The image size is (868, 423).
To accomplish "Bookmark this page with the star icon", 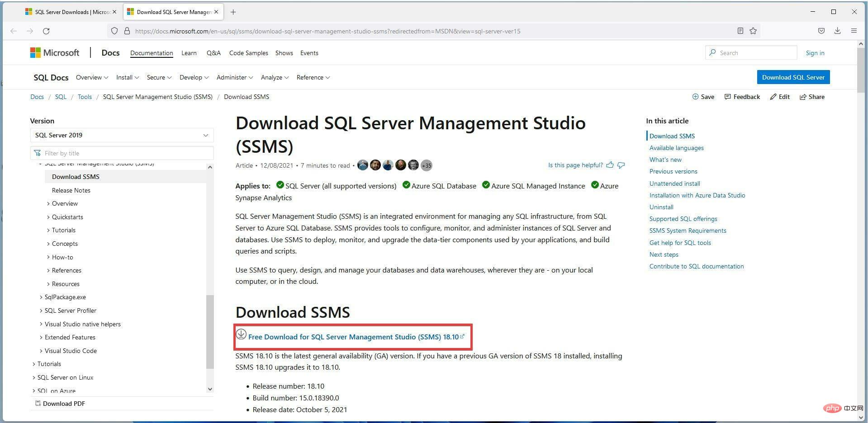I will coord(753,31).
